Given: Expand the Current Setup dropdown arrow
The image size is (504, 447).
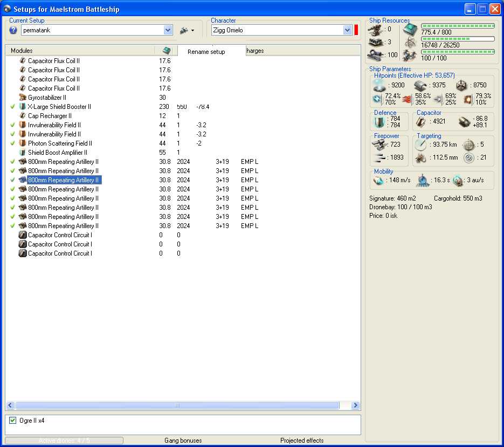Looking at the screenshot, I should point(168,30).
